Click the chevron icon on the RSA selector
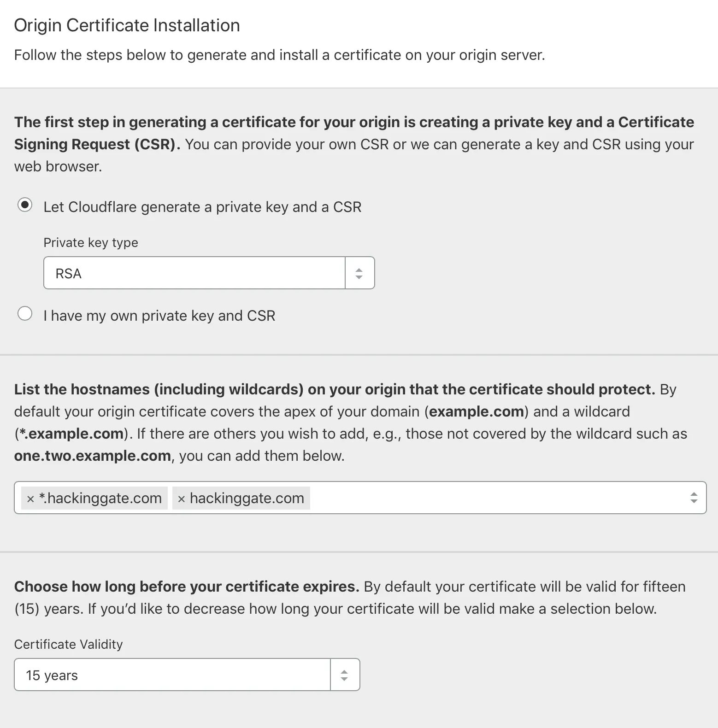718x728 pixels. click(x=360, y=273)
